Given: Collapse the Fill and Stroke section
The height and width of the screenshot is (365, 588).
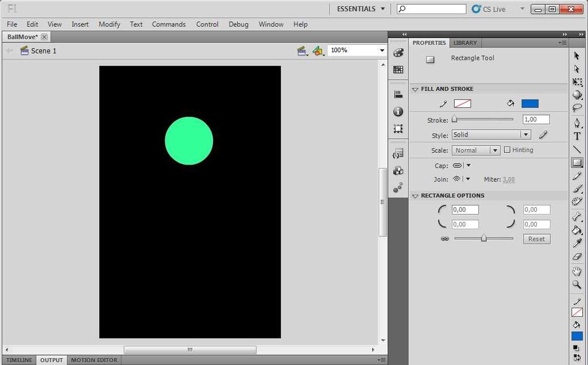Looking at the screenshot, I should click(415, 89).
